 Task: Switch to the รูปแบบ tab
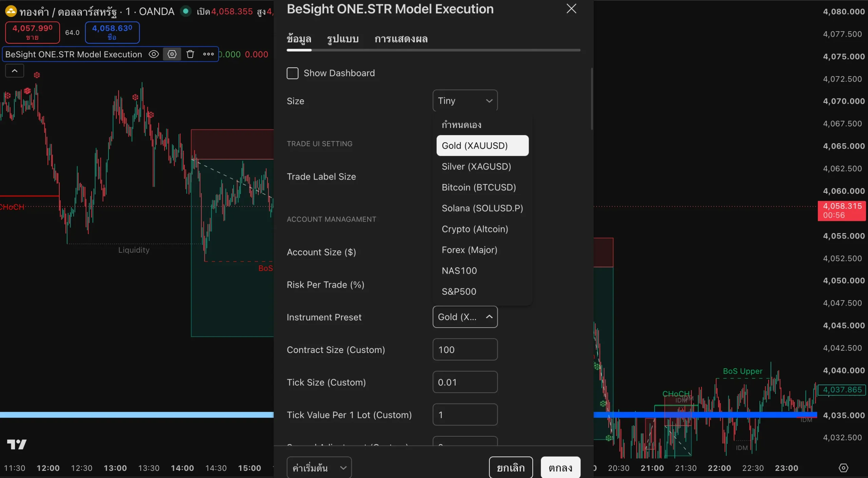[342, 39]
